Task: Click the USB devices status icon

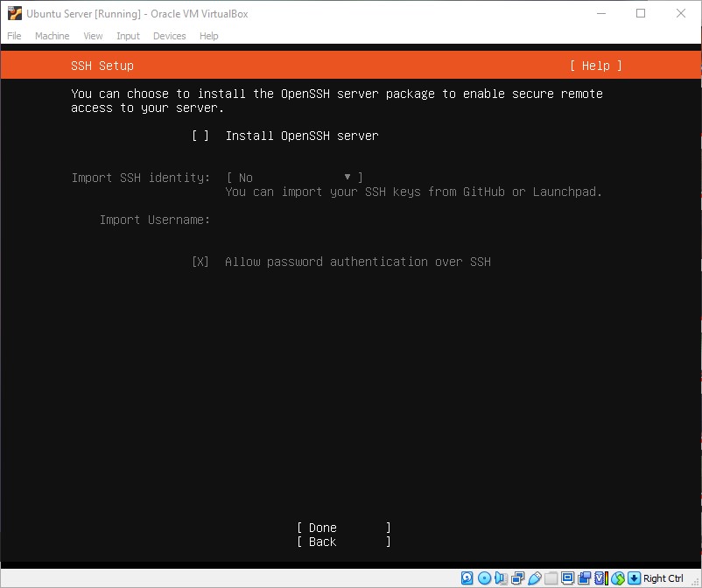Action: (x=535, y=578)
